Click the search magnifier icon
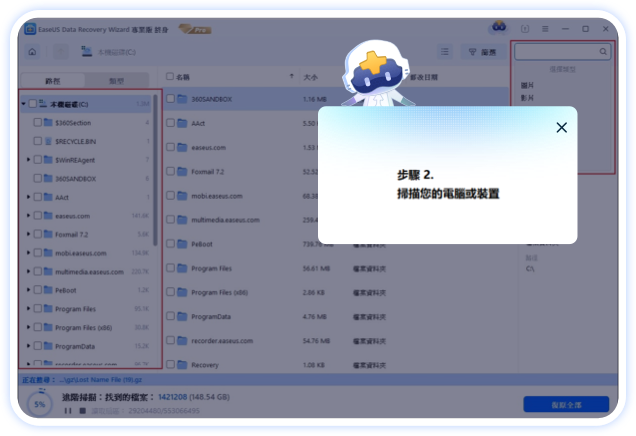 click(603, 51)
